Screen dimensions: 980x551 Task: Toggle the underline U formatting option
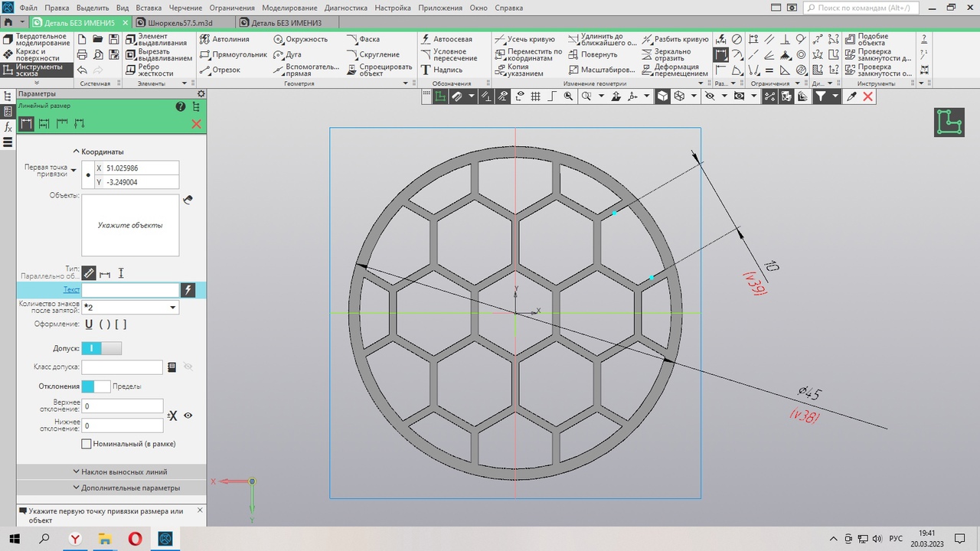89,324
